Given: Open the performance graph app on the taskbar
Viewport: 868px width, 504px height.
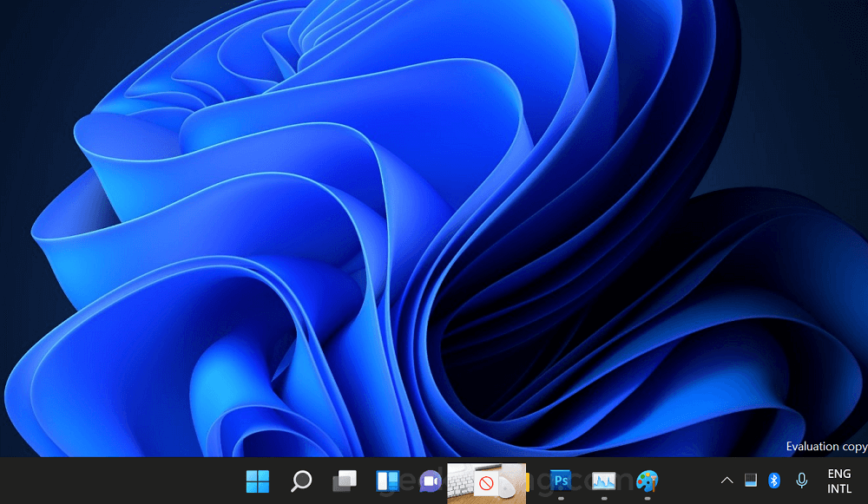Looking at the screenshot, I should pos(603,481).
